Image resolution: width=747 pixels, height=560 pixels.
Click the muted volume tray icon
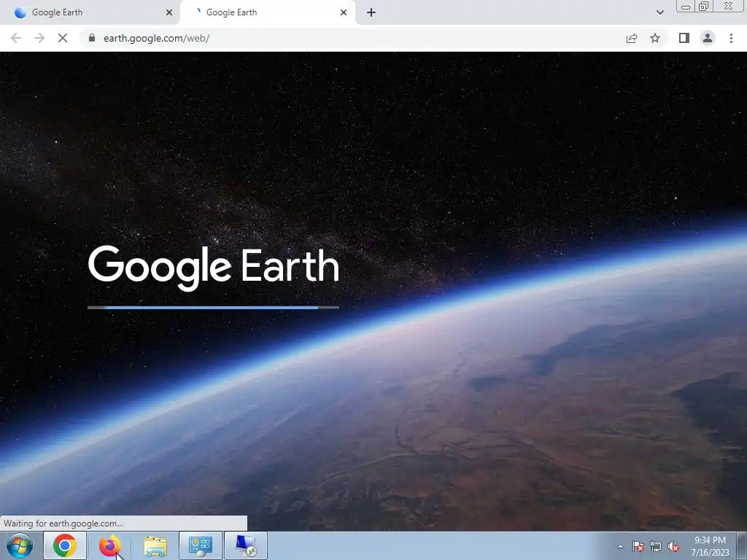pos(673,546)
